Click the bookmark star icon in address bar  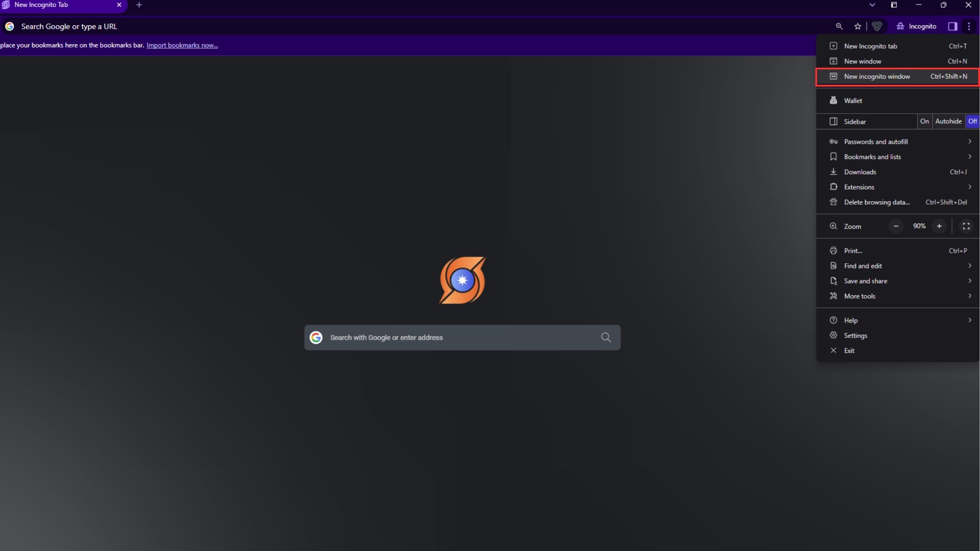pyautogui.click(x=857, y=26)
